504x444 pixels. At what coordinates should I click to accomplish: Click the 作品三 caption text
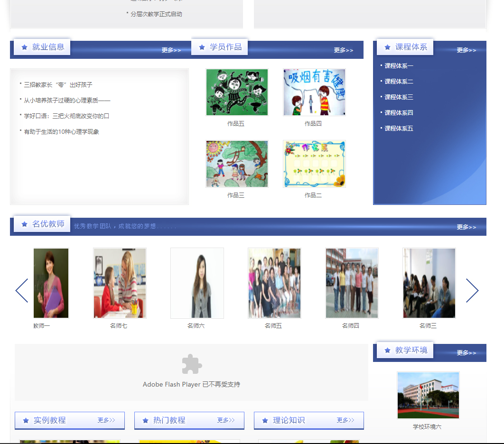[236, 195]
